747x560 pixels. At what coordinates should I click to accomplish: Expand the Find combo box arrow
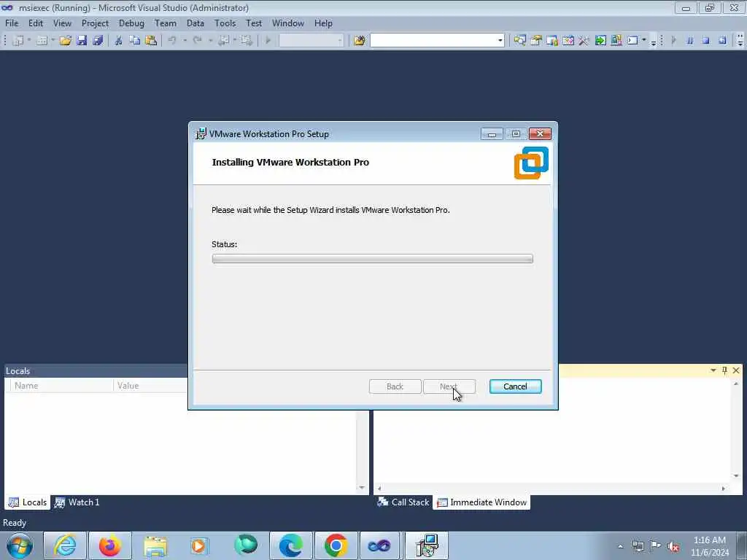point(500,41)
